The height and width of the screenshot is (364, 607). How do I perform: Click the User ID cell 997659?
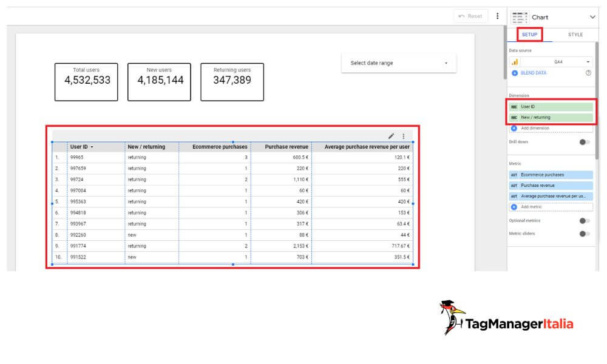coord(78,169)
